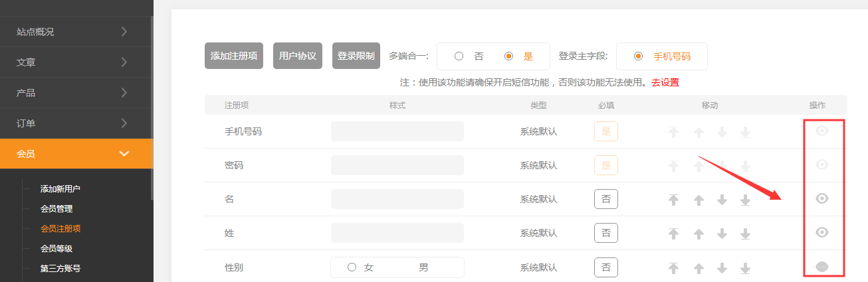Click move-to-bottom arrow in 性别 row
Image resolution: width=868 pixels, height=282 pixels.
point(746,268)
